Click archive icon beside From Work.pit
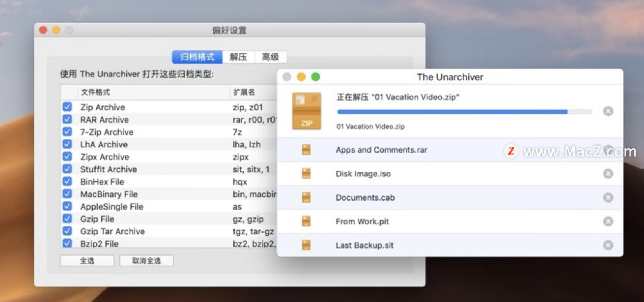 (306, 221)
